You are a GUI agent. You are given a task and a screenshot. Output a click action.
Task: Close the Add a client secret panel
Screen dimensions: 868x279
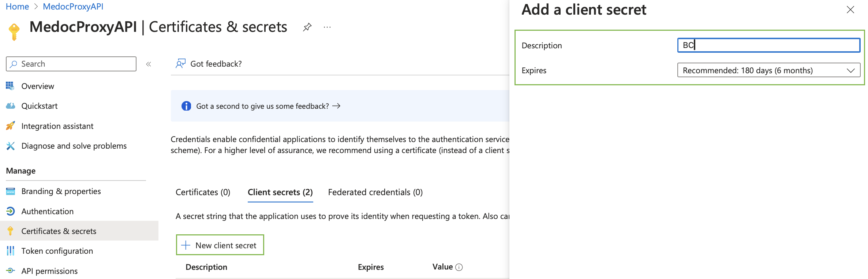coord(850,10)
